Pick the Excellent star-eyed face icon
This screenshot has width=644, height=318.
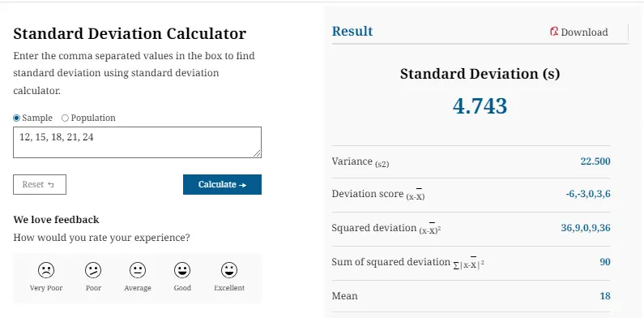229,270
